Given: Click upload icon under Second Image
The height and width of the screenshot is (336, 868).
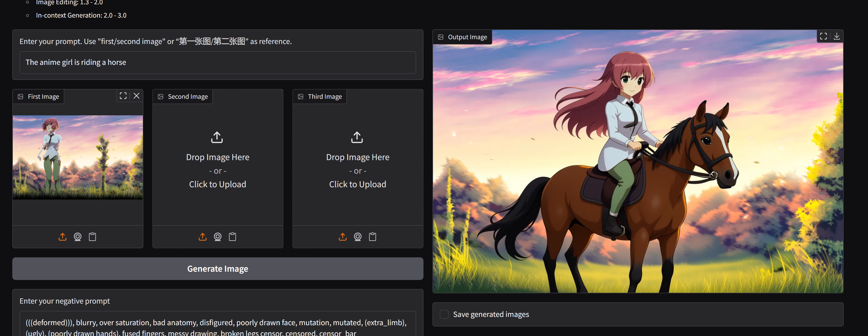Looking at the screenshot, I should pyautogui.click(x=203, y=237).
